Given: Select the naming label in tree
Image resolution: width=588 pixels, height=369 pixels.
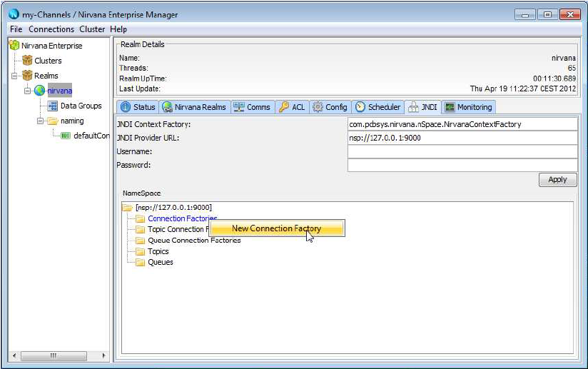Looking at the screenshot, I should 72,121.
